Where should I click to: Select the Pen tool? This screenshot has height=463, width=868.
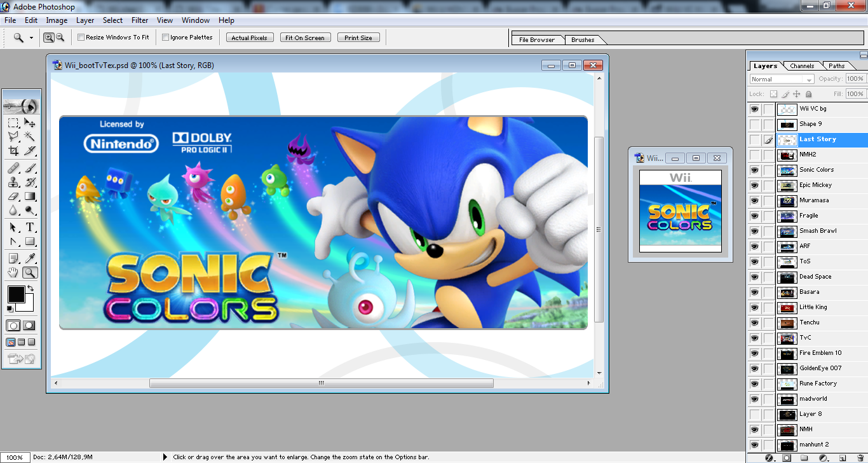pos(13,242)
